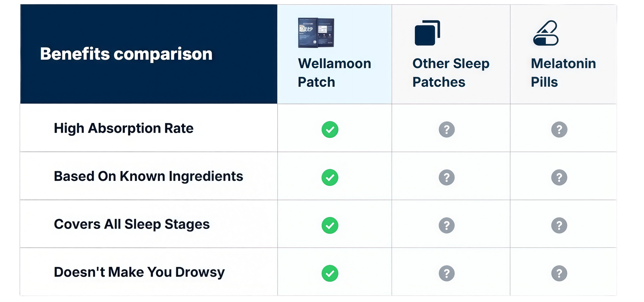Click the Melatonin Pills capsule icon

pyautogui.click(x=545, y=33)
